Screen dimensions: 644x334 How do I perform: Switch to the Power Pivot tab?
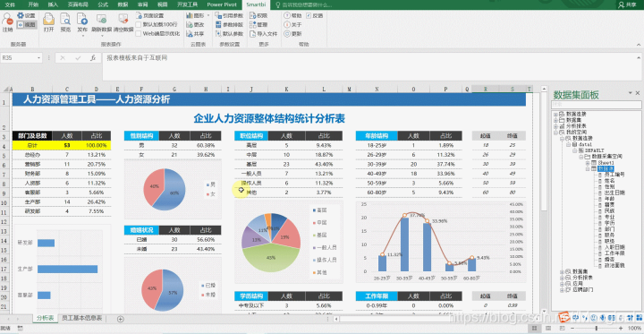tap(222, 4)
